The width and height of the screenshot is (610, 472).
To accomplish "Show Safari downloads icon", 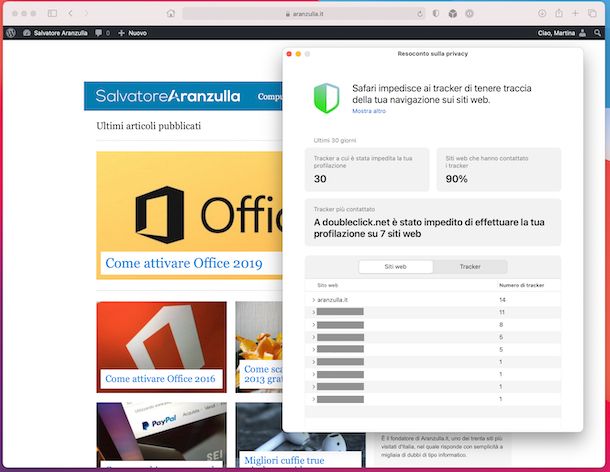I will (x=542, y=13).
